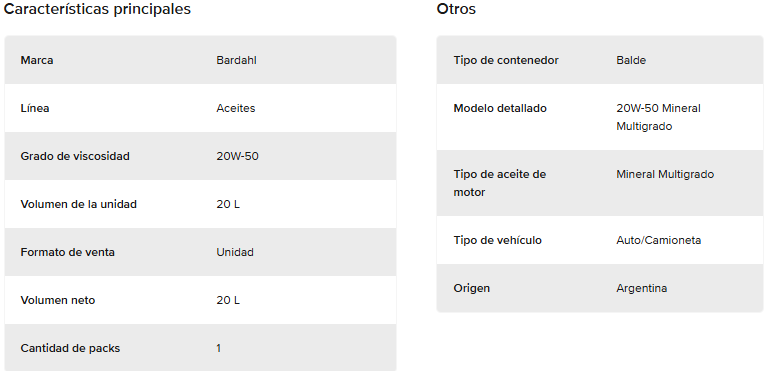Screen dimensions: 764x371
Task: Select the 20W-50 viscosity value
Action: point(237,156)
